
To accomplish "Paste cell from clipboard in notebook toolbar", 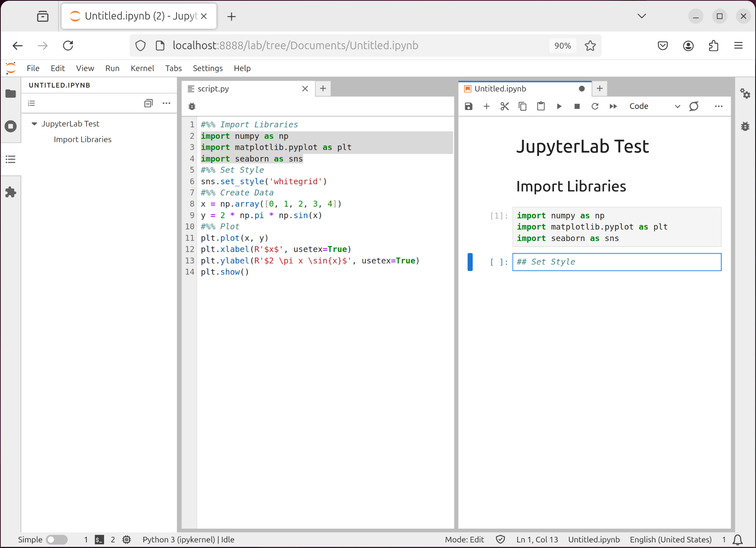I will (541, 106).
